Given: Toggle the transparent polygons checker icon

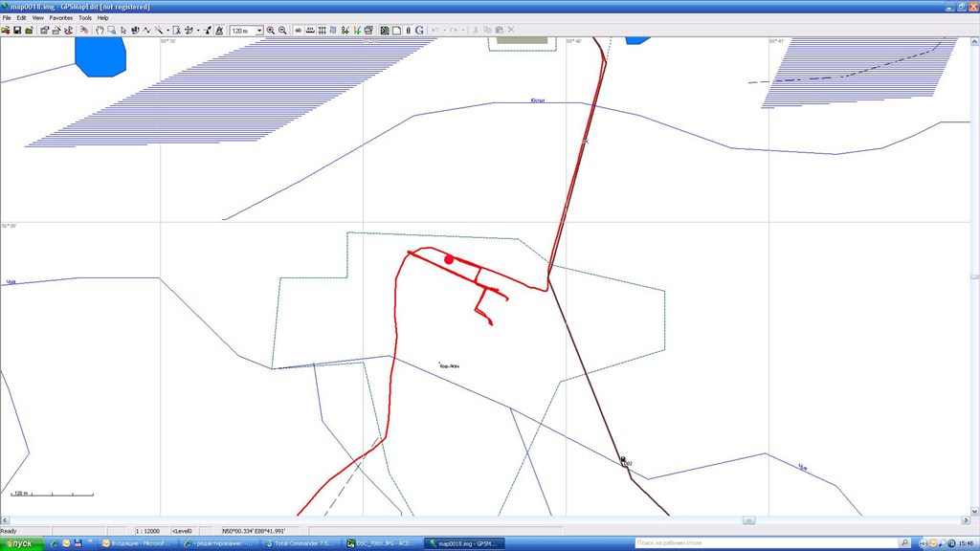Looking at the screenshot, I should (385, 30).
